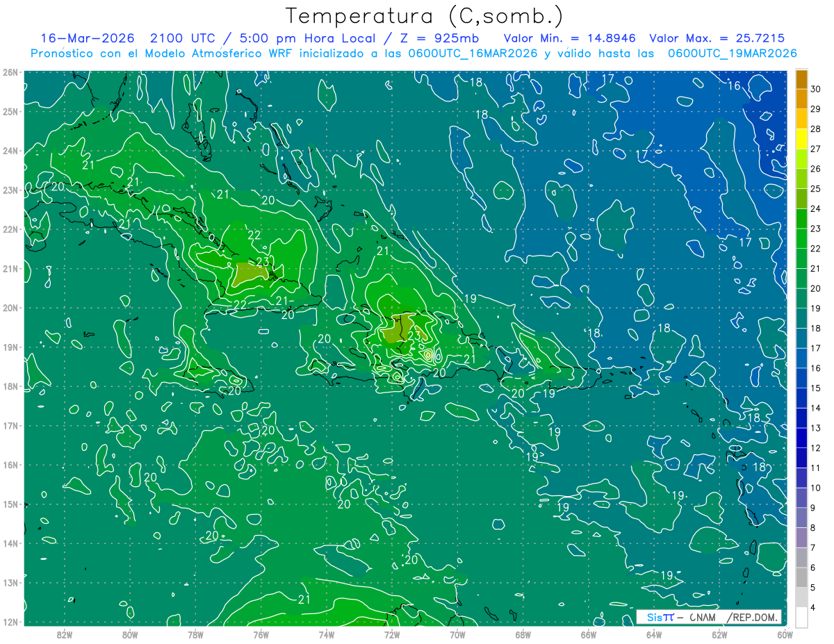
Task: Click the "24N" latitude label
Action: tap(10, 151)
